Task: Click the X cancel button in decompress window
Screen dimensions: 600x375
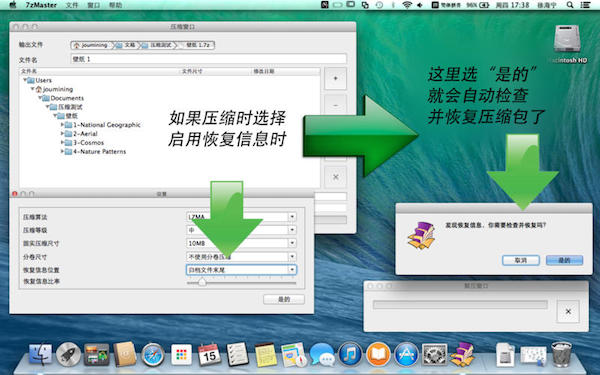Action: (568, 311)
